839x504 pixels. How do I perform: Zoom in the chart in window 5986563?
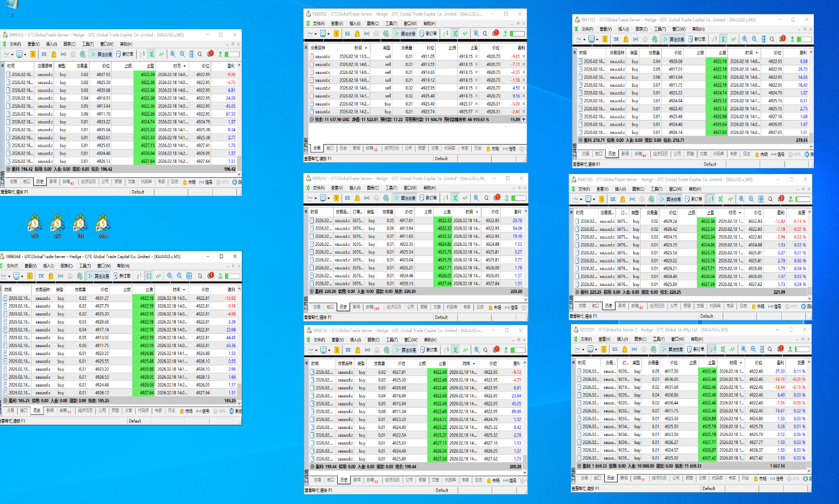173,54
